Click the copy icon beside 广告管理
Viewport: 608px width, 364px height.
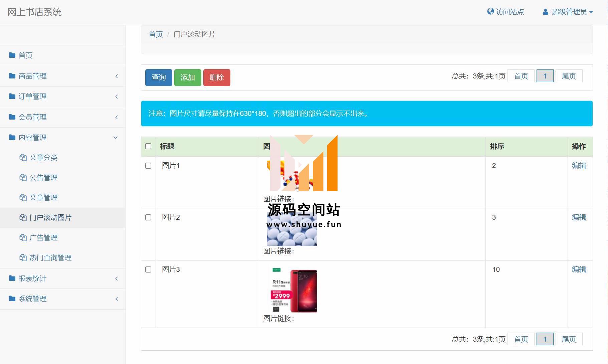pyautogui.click(x=23, y=237)
